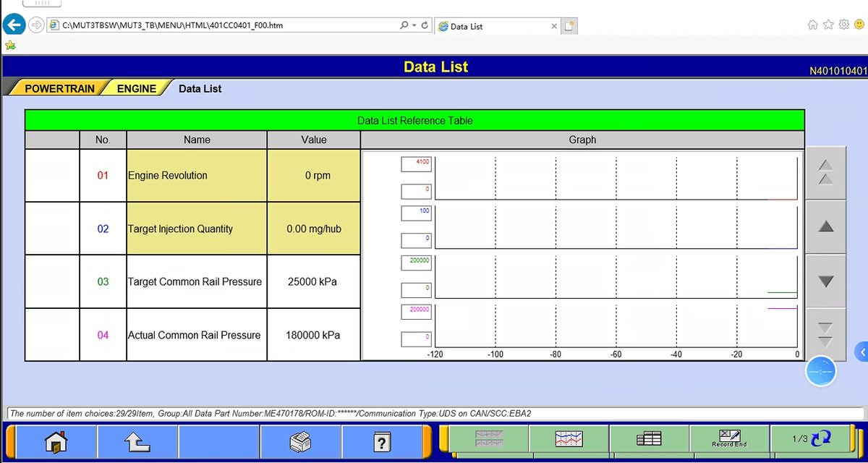
Task: Open the address bar search dropdown arrow
Action: (414, 25)
